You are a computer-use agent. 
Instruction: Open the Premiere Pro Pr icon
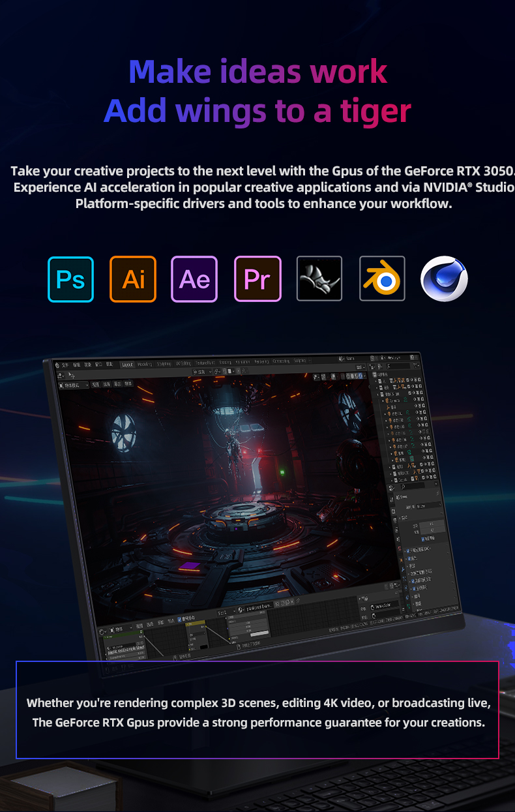(x=257, y=279)
